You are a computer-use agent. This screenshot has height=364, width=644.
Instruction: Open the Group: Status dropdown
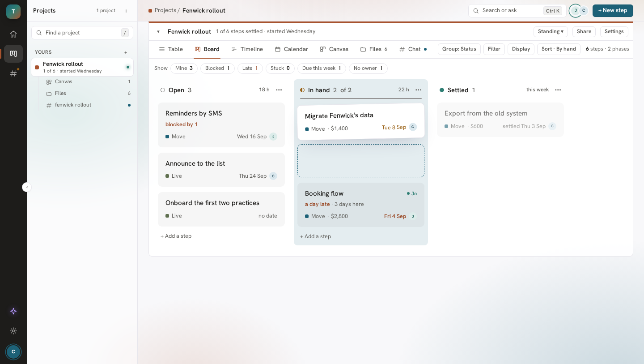[x=459, y=49]
